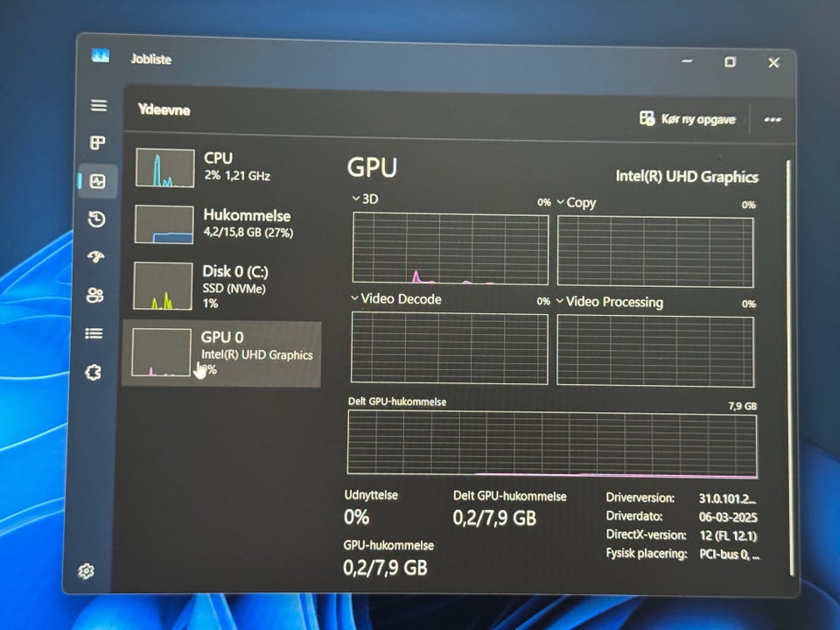Viewport: 840px width, 630px height.
Task: Open the Services puzzle icon
Action: pos(94,373)
